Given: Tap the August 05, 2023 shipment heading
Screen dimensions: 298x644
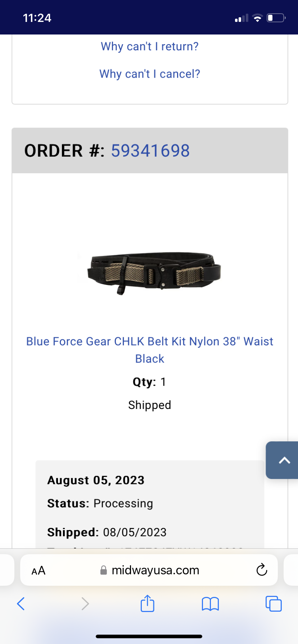Looking at the screenshot, I should (96, 480).
